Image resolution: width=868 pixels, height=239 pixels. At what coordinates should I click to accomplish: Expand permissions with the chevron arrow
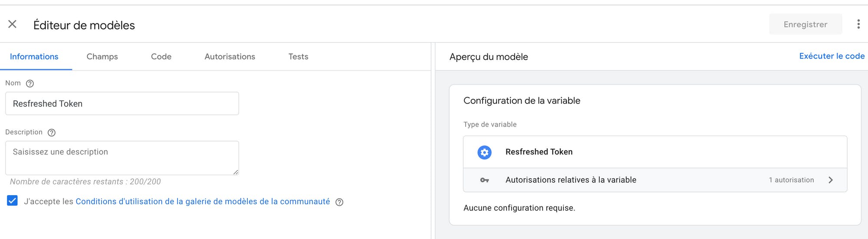coord(830,180)
